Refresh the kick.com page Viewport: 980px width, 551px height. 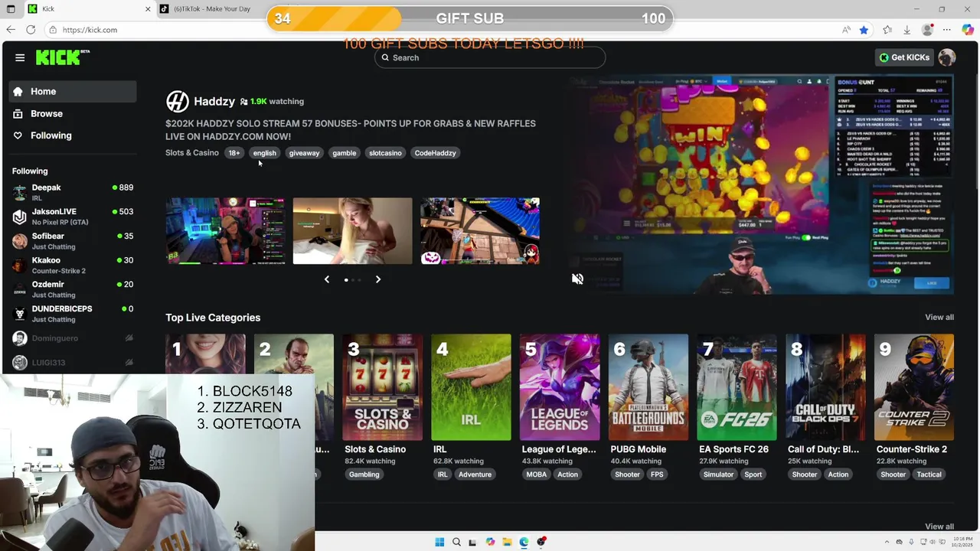coord(31,30)
